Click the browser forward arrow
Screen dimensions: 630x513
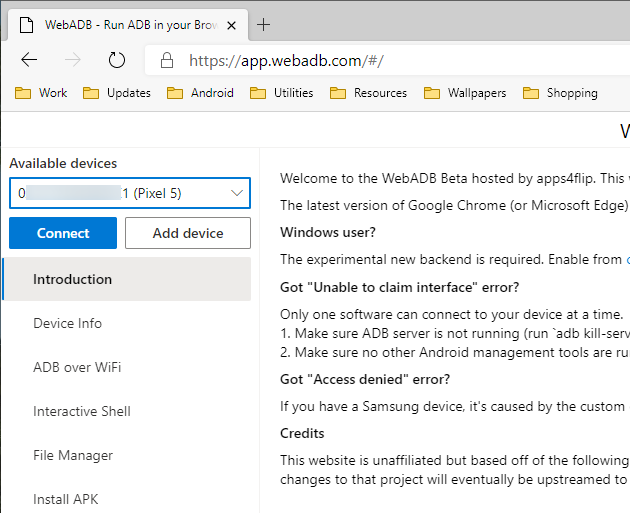72,60
